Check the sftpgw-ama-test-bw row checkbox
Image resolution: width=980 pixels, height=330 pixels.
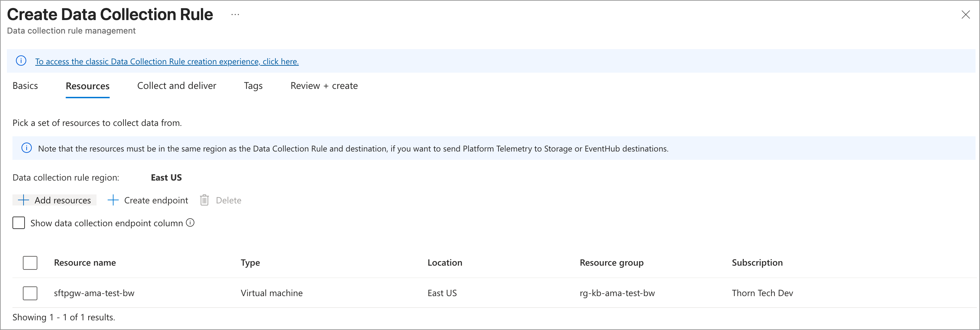[30, 293]
